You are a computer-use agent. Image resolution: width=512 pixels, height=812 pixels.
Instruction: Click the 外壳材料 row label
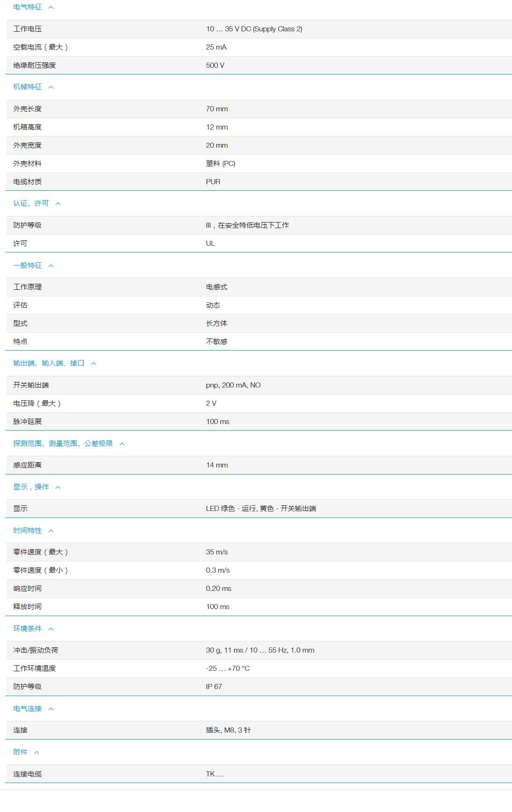tap(28, 164)
